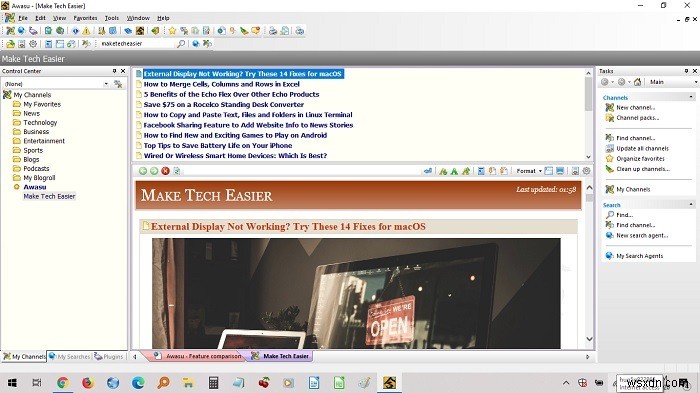
Task: Click scroll-down arrow of article pane
Action: pos(589,339)
